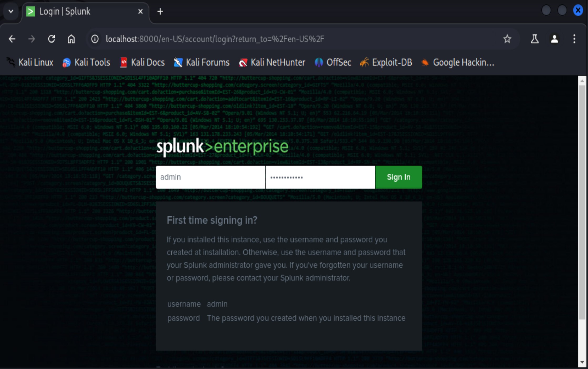Click the scrollbar up arrow

[x=582, y=81]
